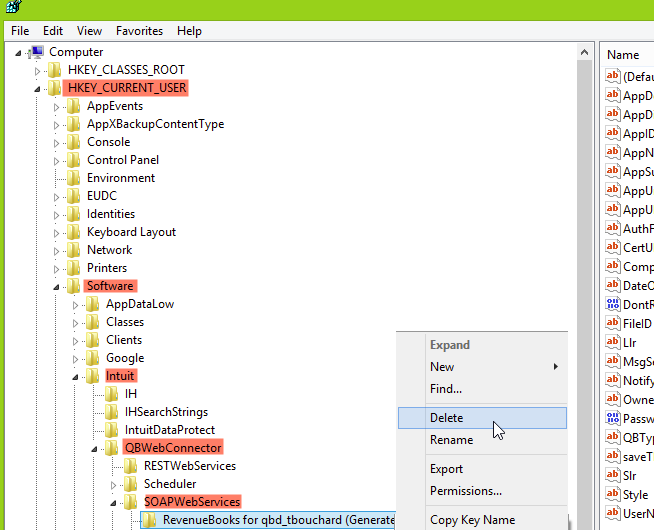
Task: Open the Favorites menu
Action: tap(139, 31)
